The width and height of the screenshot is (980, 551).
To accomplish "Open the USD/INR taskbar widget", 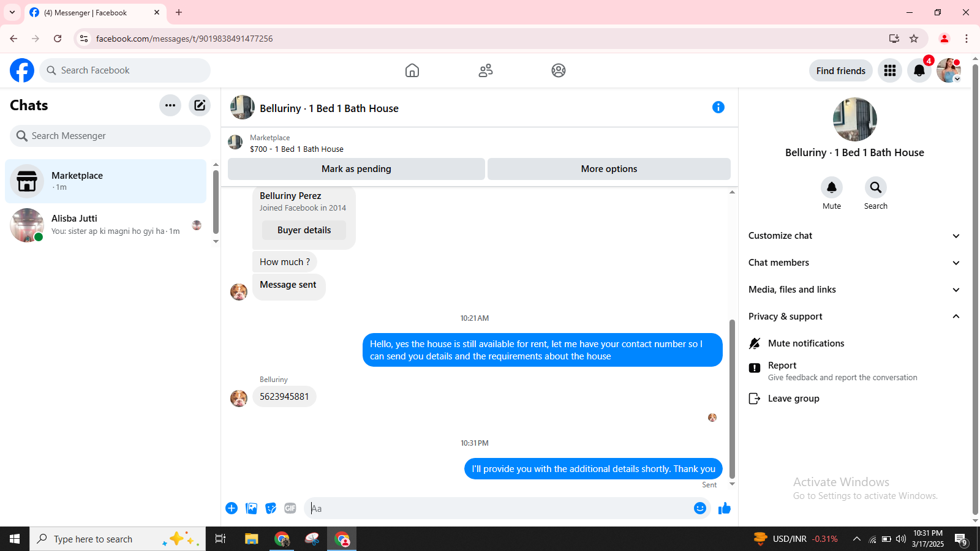I will (795, 539).
